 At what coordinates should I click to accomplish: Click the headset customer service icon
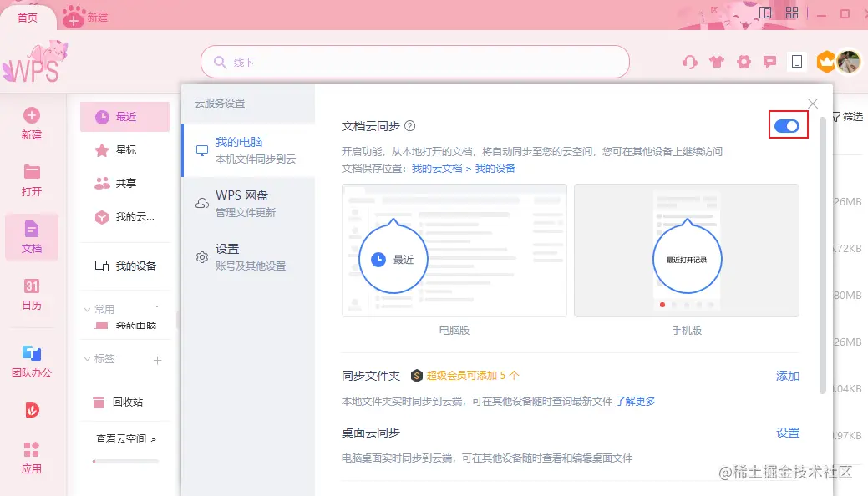point(690,62)
